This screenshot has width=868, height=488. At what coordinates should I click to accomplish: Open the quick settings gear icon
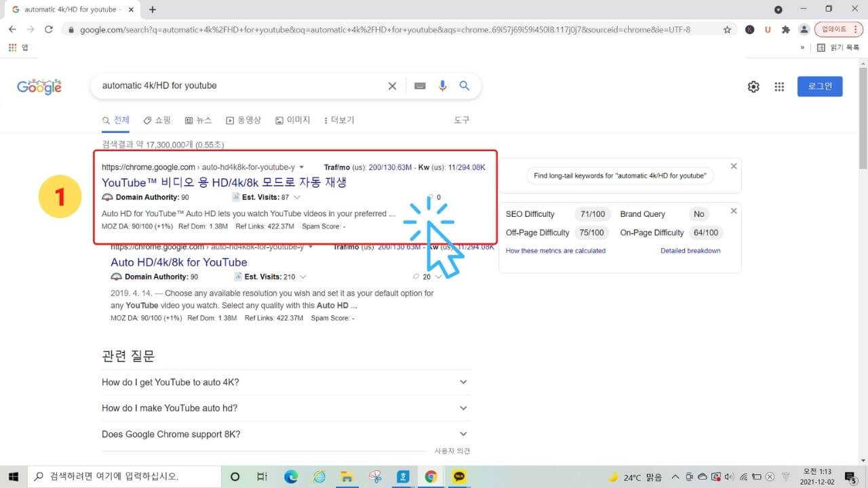[x=753, y=86]
